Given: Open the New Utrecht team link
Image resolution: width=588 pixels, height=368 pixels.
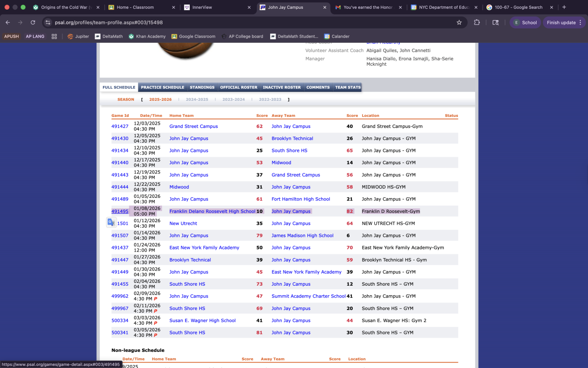Looking at the screenshot, I should tap(183, 224).
